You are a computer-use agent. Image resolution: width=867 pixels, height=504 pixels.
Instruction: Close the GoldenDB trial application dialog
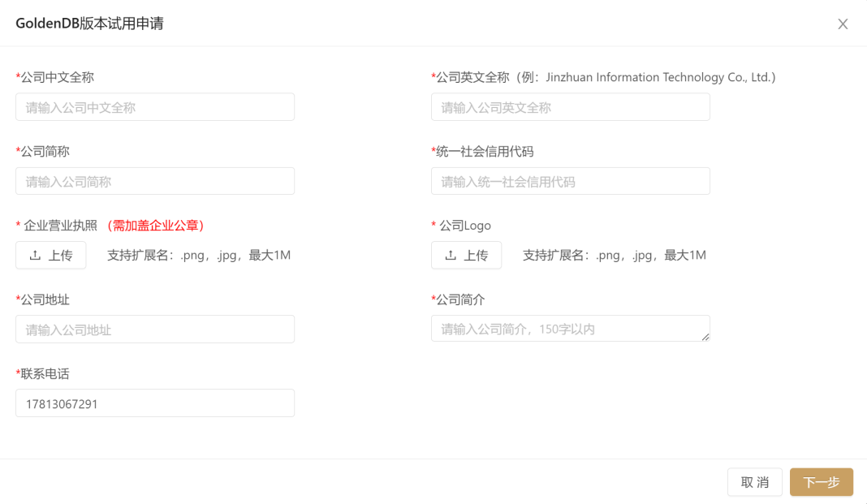coord(843,24)
